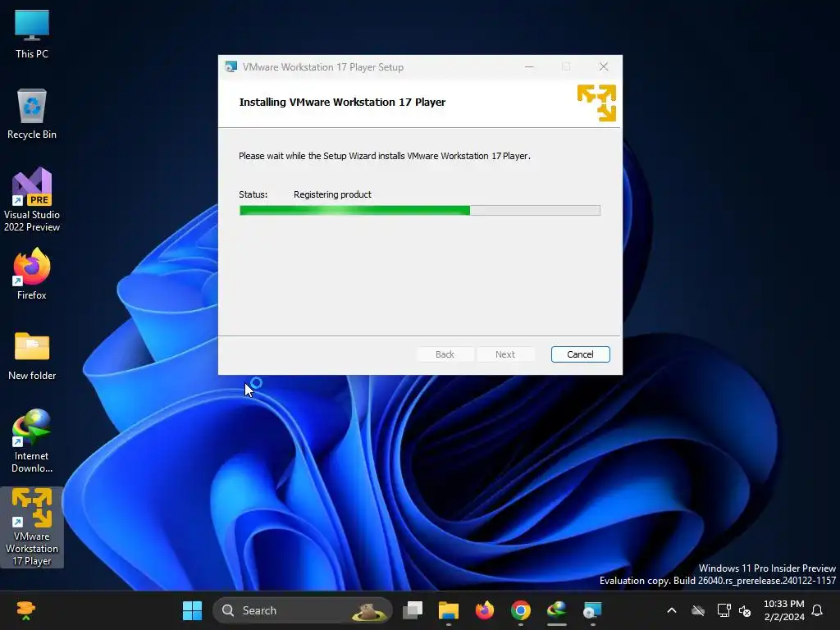Close the VMware Setup window

603,66
